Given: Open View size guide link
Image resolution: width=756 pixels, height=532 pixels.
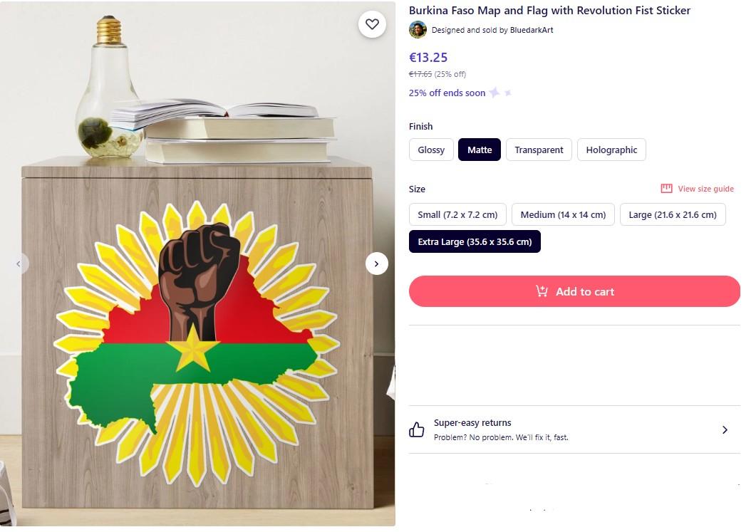Looking at the screenshot, I should (705, 189).
